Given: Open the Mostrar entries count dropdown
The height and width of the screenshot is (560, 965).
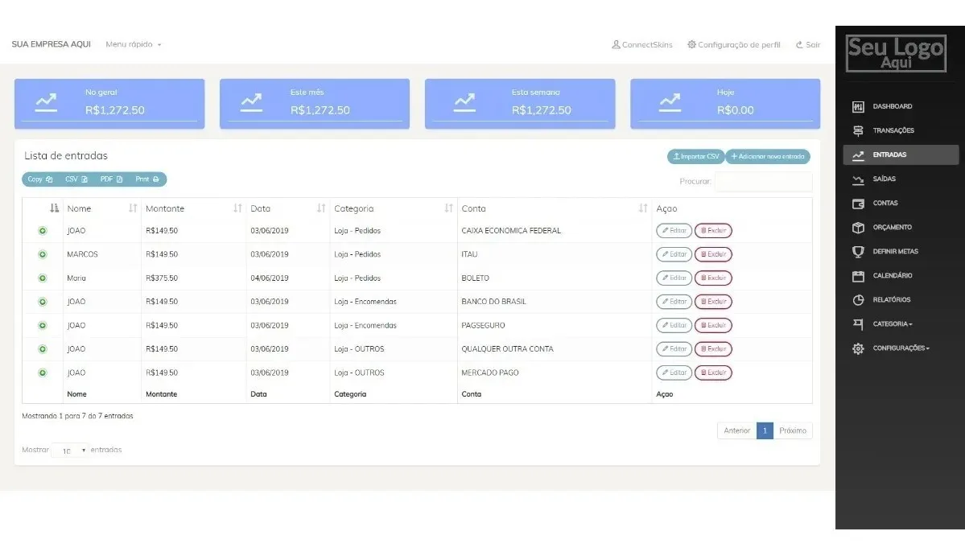Looking at the screenshot, I should pyautogui.click(x=69, y=451).
